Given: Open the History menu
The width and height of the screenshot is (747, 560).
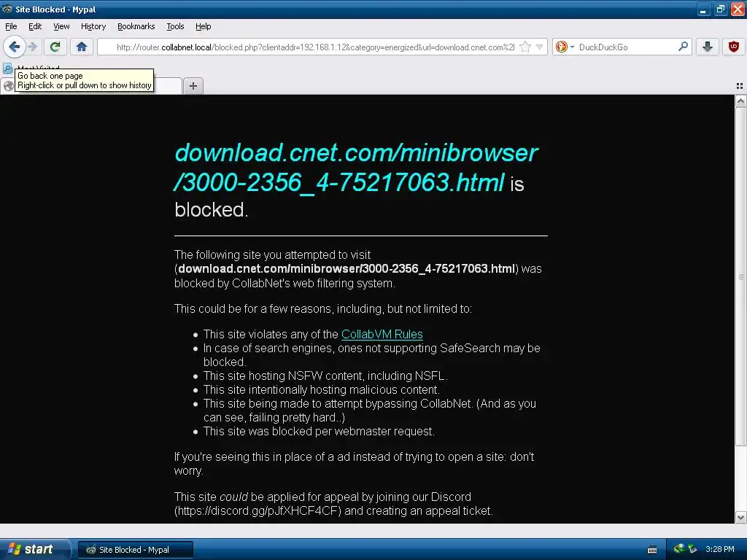Looking at the screenshot, I should click(93, 26).
